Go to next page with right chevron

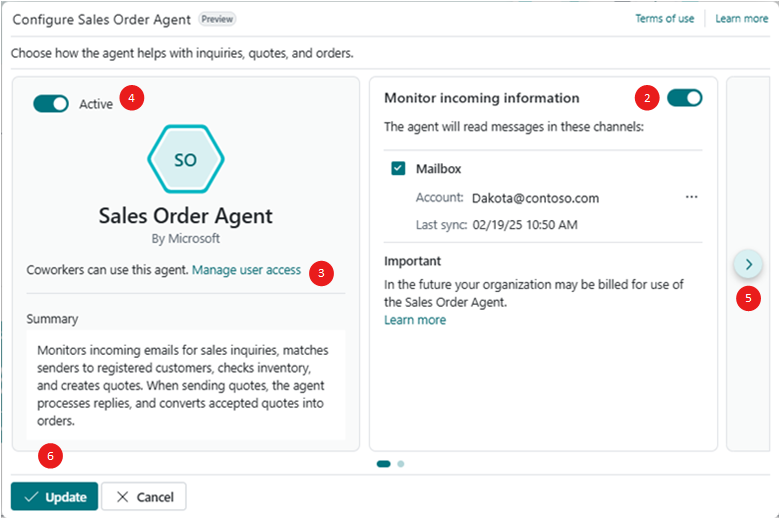(748, 264)
